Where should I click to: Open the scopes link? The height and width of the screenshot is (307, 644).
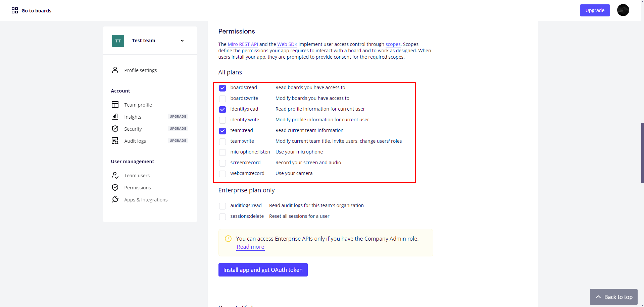(393, 44)
